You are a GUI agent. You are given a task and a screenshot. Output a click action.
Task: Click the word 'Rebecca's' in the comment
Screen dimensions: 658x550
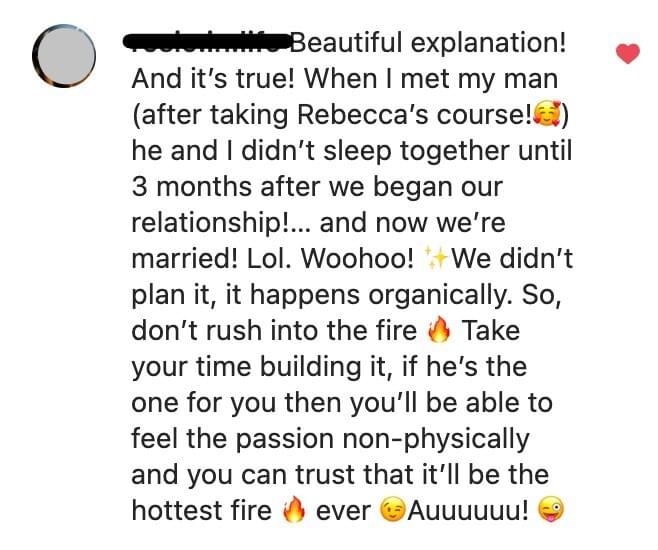(x=363, y=114)
